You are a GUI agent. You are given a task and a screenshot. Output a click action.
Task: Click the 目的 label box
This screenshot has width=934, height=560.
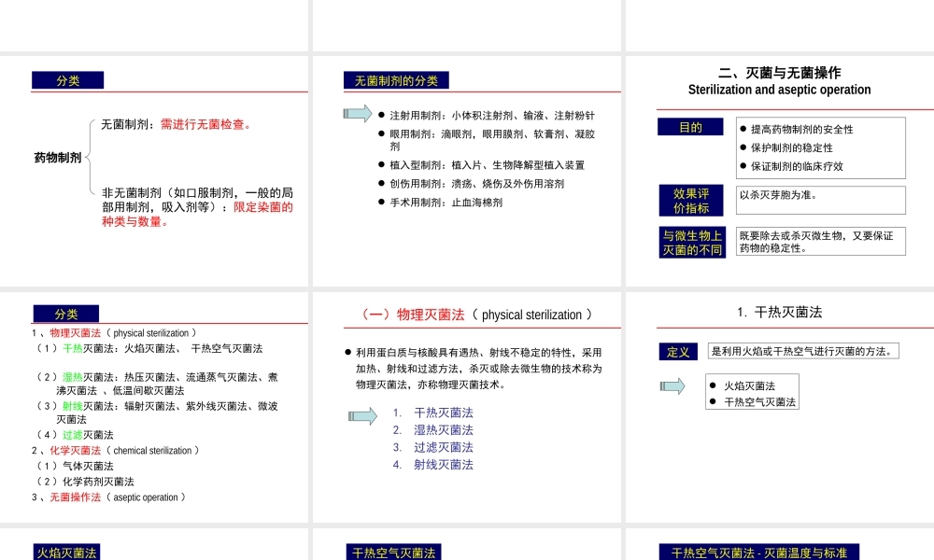[x=690, y=126]
